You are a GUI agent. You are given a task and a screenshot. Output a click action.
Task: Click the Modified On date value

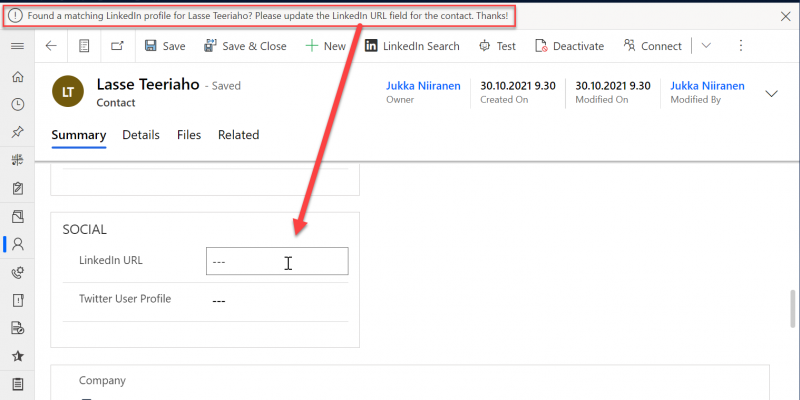(x=613, y=86)
